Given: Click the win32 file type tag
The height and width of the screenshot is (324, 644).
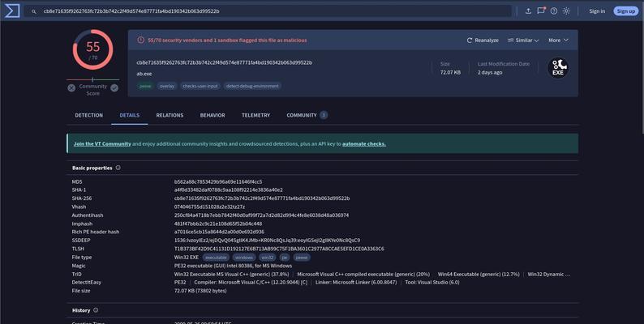Looking at the screenshot, I should point(268,258).
